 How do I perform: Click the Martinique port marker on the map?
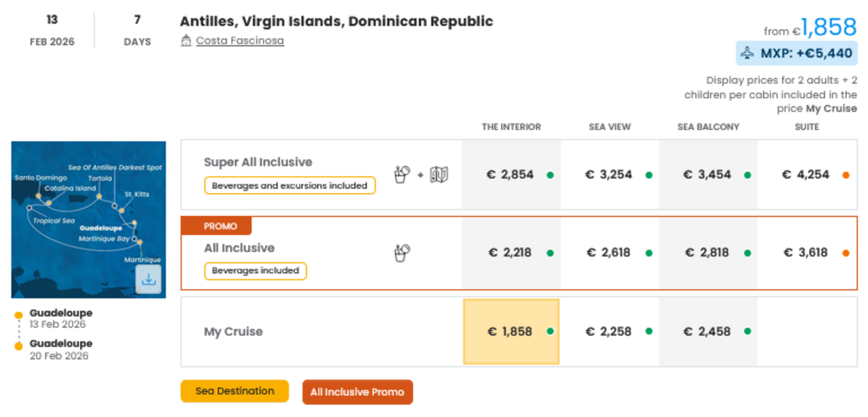[140, 242]
